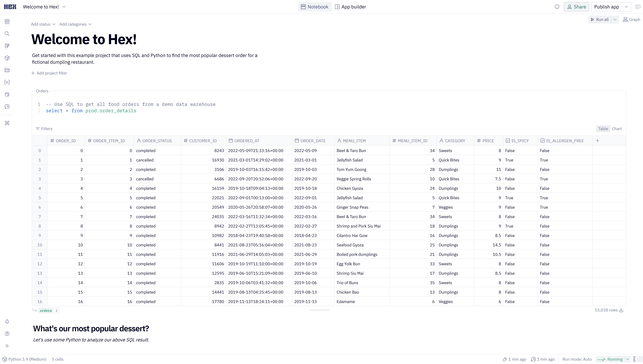
Task: Open the help question mark icon
Action: (x=7, y=334)
